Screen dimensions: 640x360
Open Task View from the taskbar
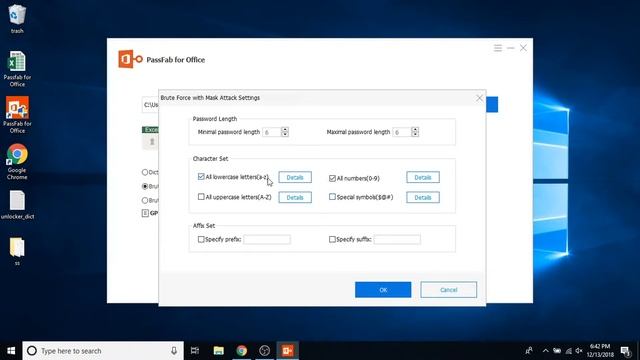pos(195,351)
